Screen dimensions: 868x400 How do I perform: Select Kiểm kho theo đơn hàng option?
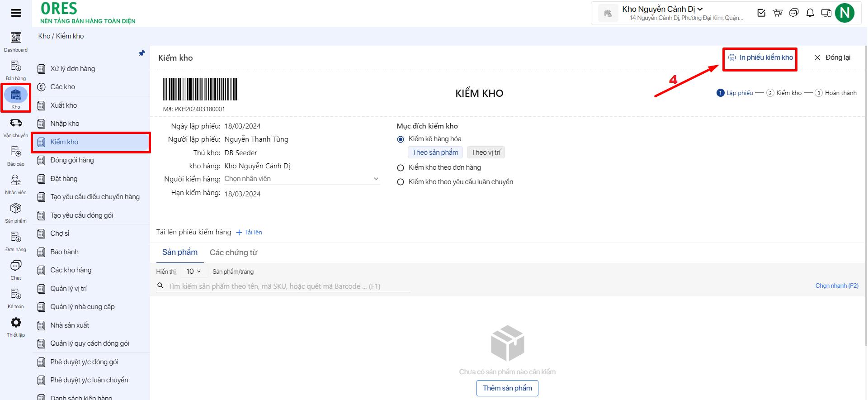[401, 168]
